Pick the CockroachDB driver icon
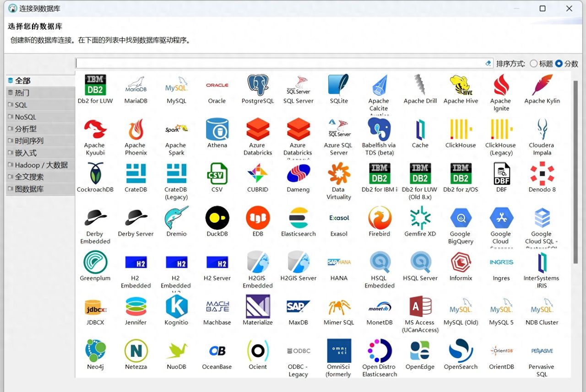 click(95, 174)
